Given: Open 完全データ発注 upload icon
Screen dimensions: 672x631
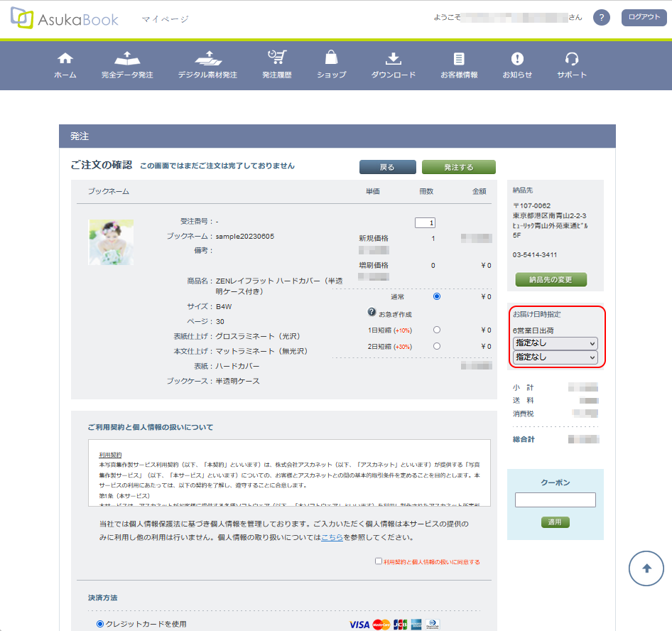Looking at the screenshot, I should pos(127,59).
